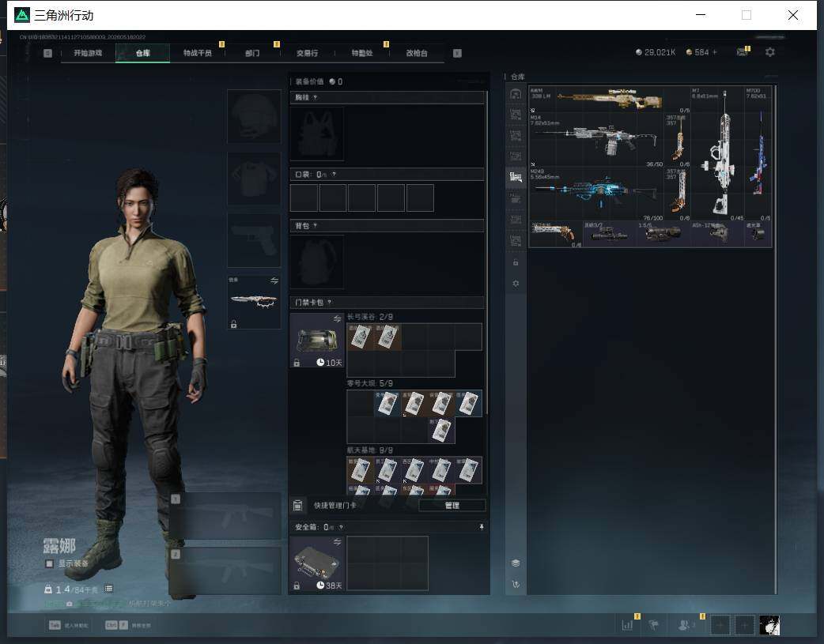The image size is (824, 644).
Task: Select the white M7 rifle in warehouse
Action: coord(717,153)
